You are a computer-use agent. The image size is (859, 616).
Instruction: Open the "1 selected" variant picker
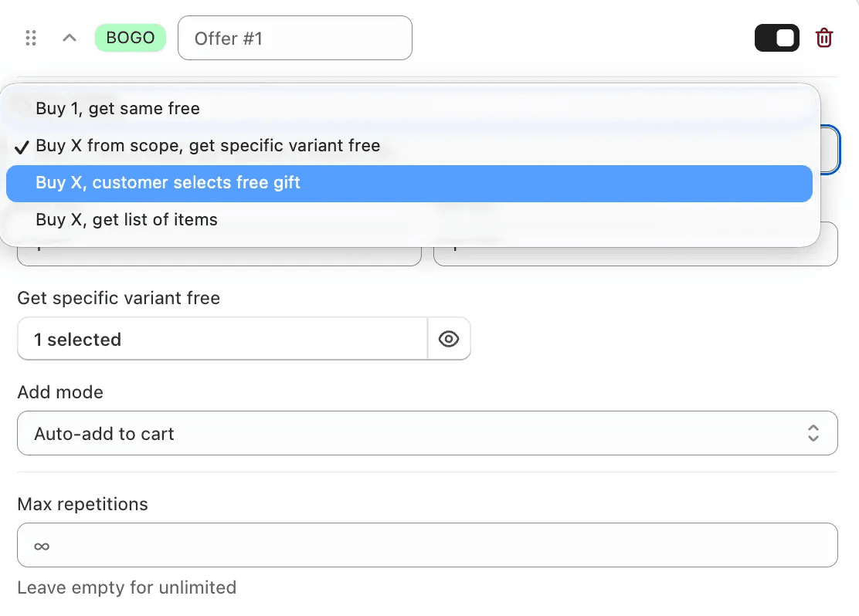222,339
